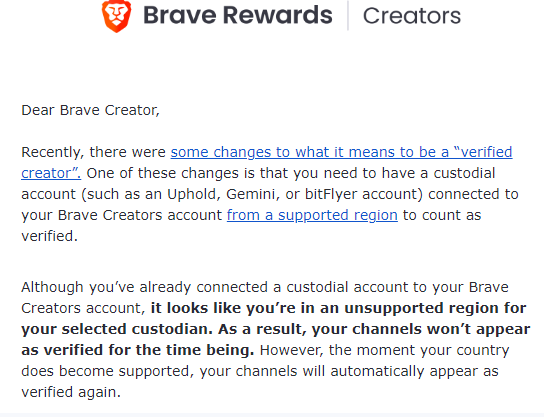Click "However, the moment your country" text

[384, 350]
